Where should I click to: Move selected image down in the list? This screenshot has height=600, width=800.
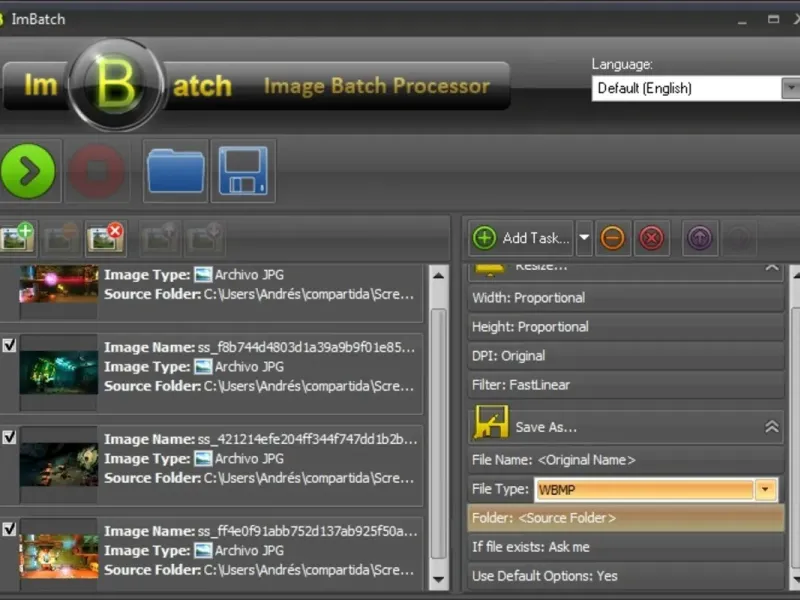pos(205,237)
